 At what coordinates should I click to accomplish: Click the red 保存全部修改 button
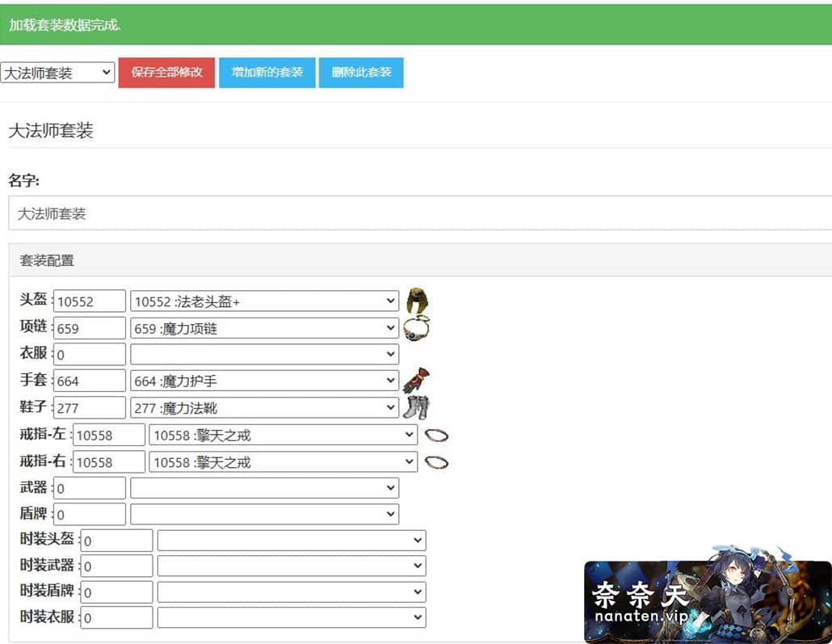(x=166, y=72)
